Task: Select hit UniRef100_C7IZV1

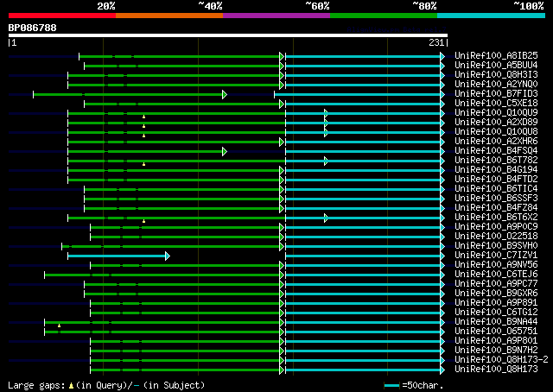Action: [x=496, y=256]
